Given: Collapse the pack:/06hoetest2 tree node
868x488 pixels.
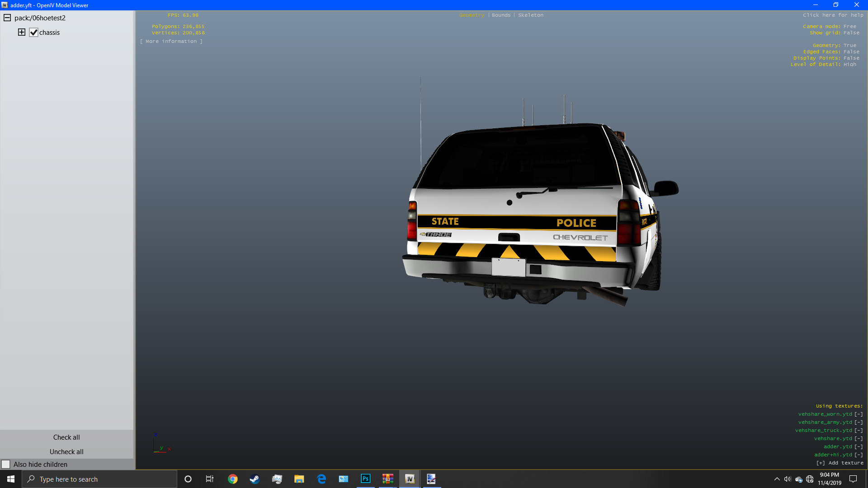Looking at the screenshot, I should tap(7, 18).
